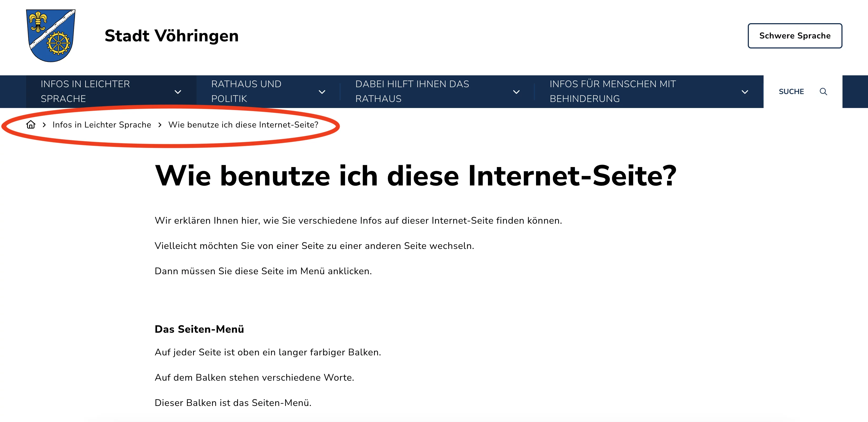The width and height of the screenshot is (868, 422).
Task: Open breadcrumb link Infos in Leichter Sprache
Action: (102, 125)
